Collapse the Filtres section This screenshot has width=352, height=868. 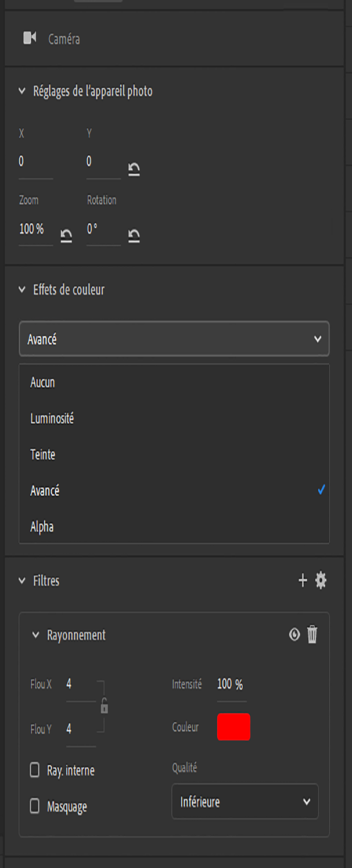(x=21, y=580)
